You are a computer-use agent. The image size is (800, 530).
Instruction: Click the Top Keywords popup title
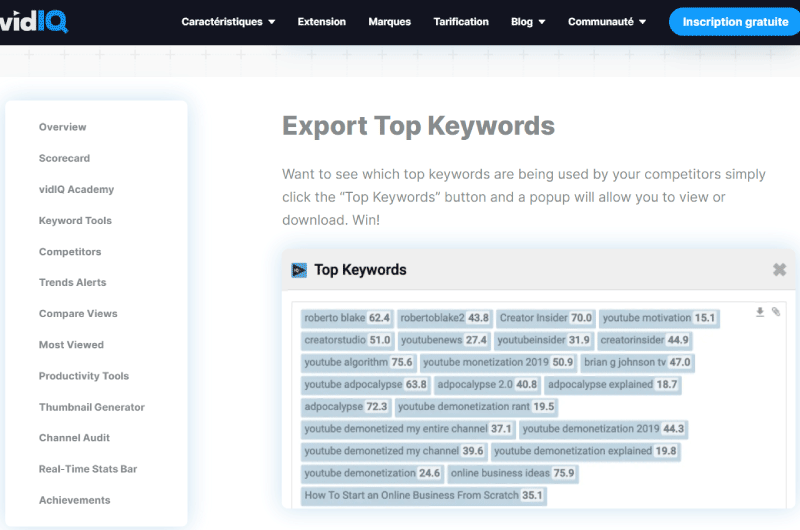[x=360, y=270]
